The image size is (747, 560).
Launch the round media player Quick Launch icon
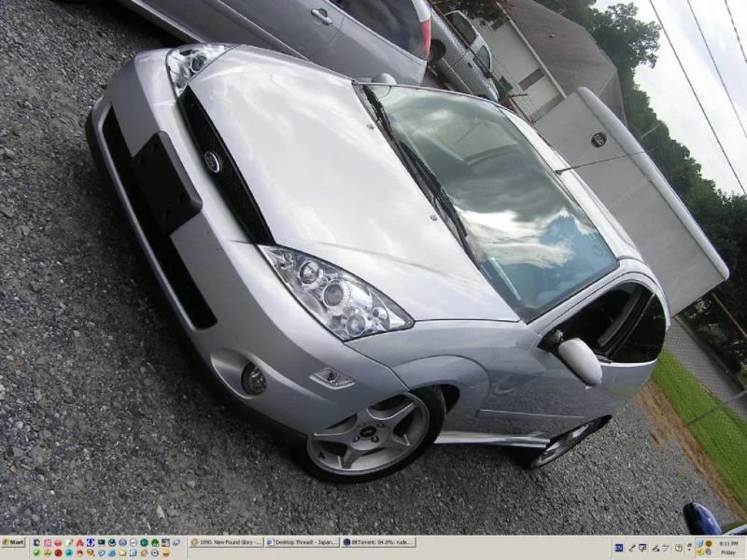point(155,553)
